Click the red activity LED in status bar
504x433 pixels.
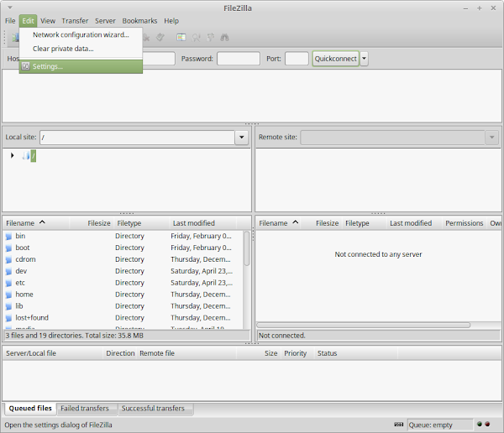487,425
